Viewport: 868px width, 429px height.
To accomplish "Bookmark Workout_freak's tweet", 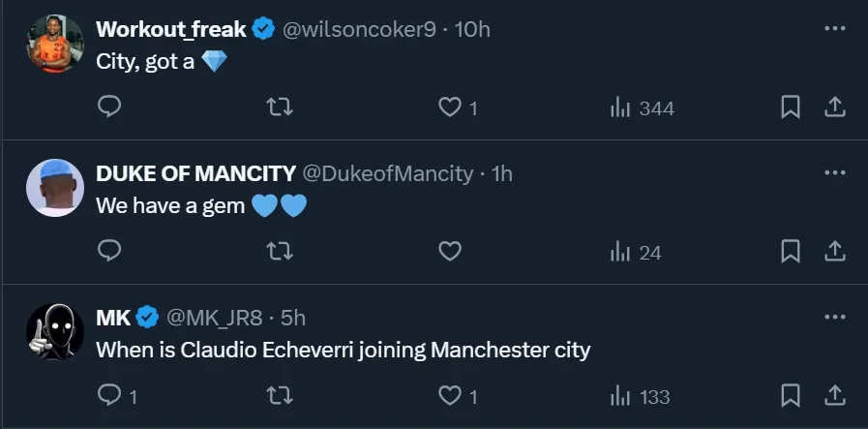I will (791, 107).
